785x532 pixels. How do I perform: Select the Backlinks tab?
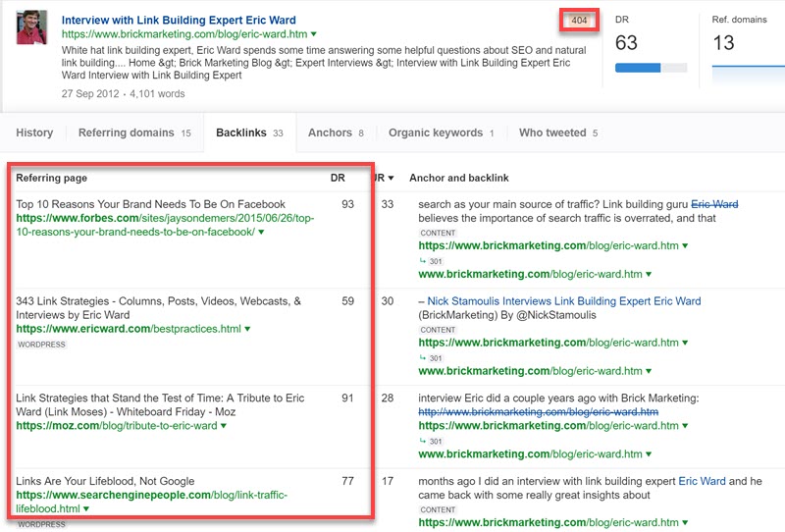click(249, 133)
